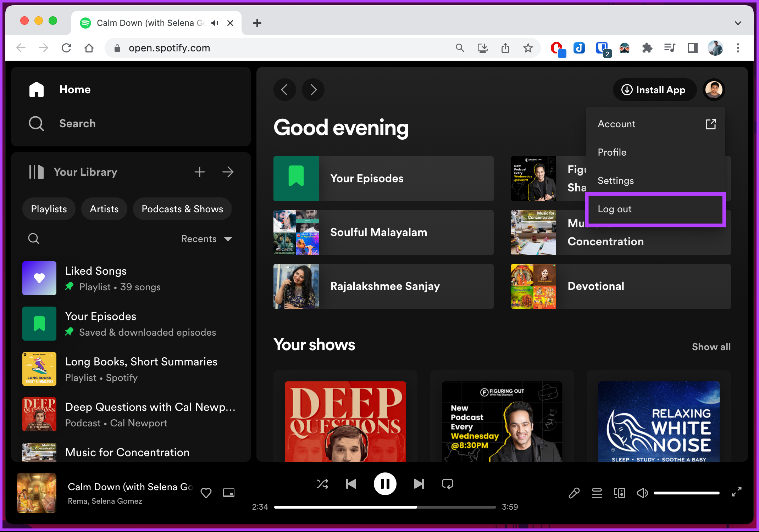This screenshot has width=759, height=532.
Task: Go forward in Spotify history
Action: tap(313, 90)
